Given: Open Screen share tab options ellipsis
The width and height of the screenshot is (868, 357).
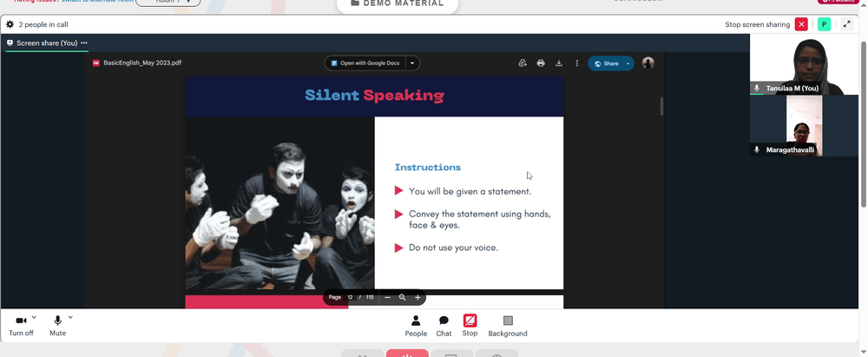Looking at the screenshot, I should pyautogui.click(x=84, y=43).
